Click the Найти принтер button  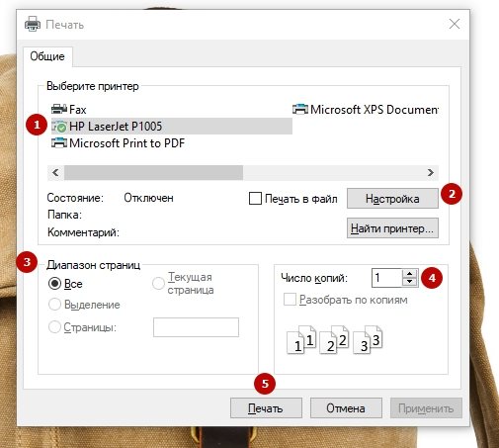point(392,228)
